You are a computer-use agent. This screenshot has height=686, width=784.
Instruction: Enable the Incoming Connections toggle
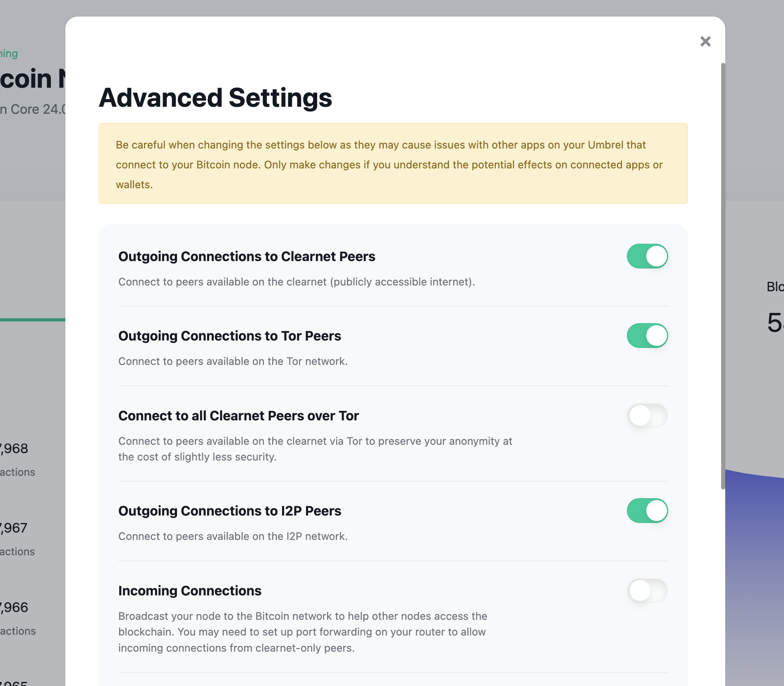point(648,591)
